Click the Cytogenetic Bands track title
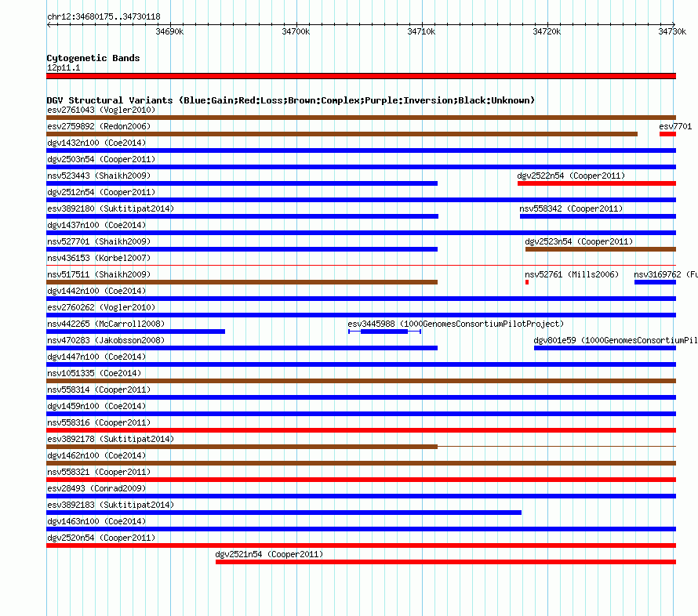This screenshot has width=698, height=616. (93, 58)
